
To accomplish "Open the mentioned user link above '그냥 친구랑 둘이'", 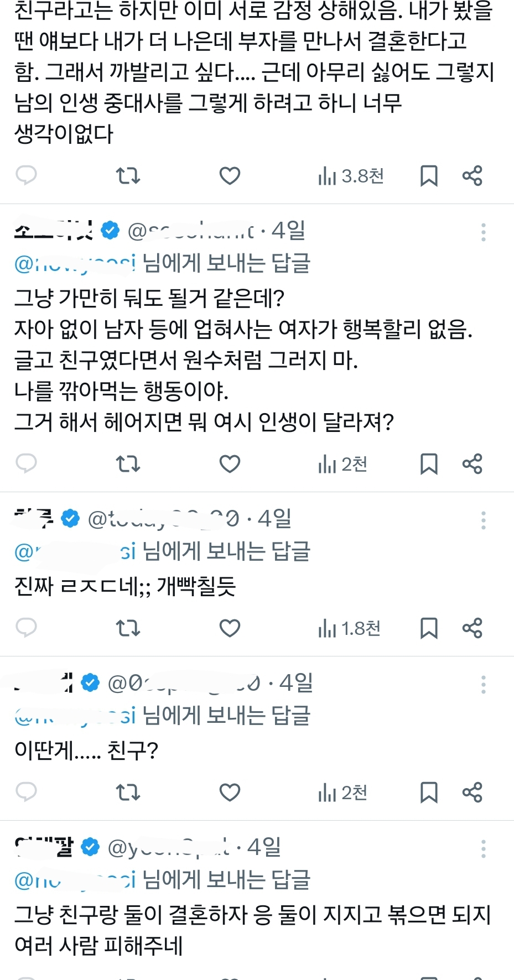I will (x=75, y=880).
